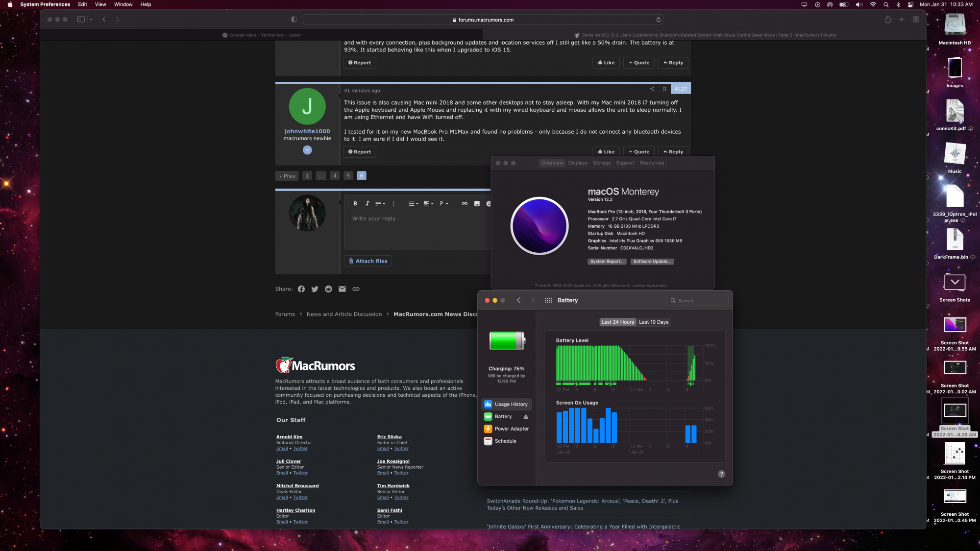Open the Window menu in menu bar
Screen dimensions: 980x551
tap(123, 4)
